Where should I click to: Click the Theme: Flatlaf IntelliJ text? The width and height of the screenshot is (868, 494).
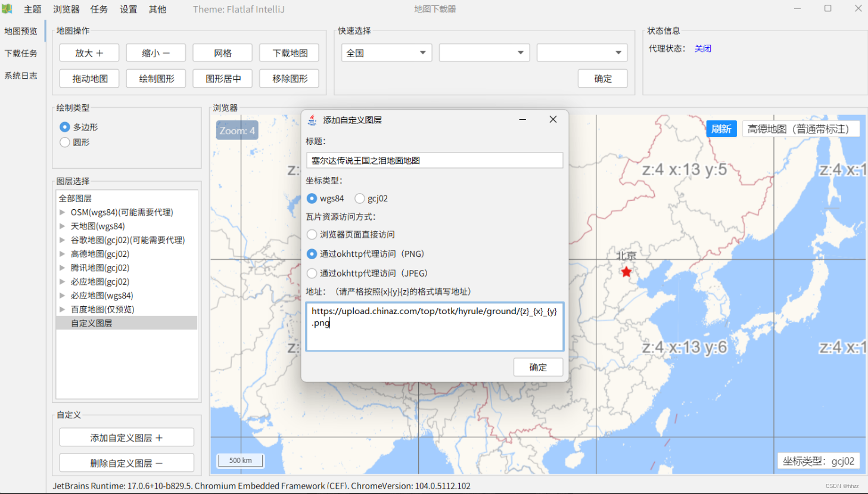238,10
